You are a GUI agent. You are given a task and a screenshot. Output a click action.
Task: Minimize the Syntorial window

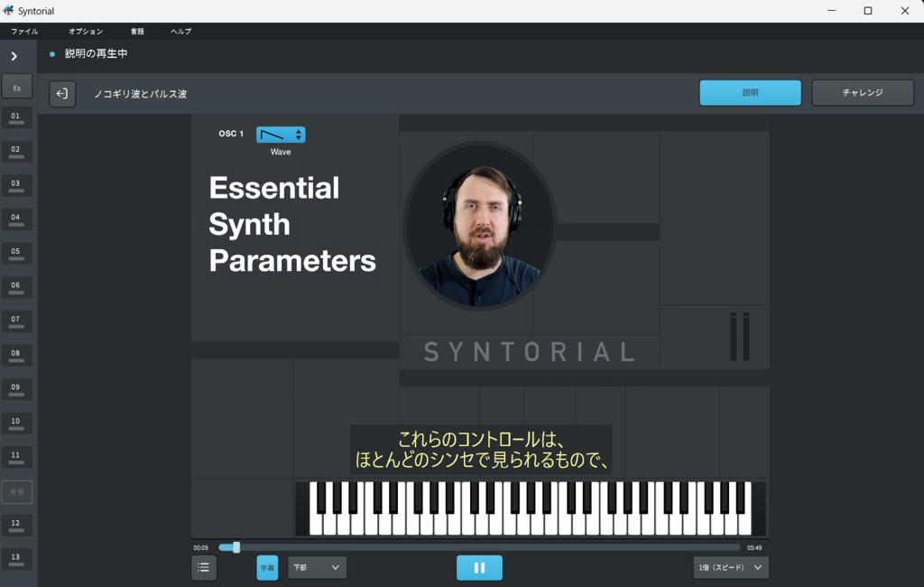point(831,11)
